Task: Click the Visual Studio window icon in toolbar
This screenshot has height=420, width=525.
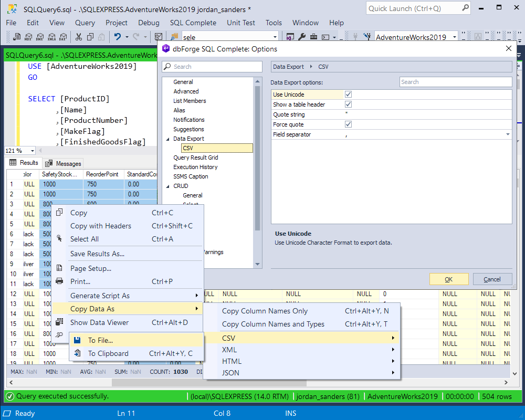Action: (290, 37)
